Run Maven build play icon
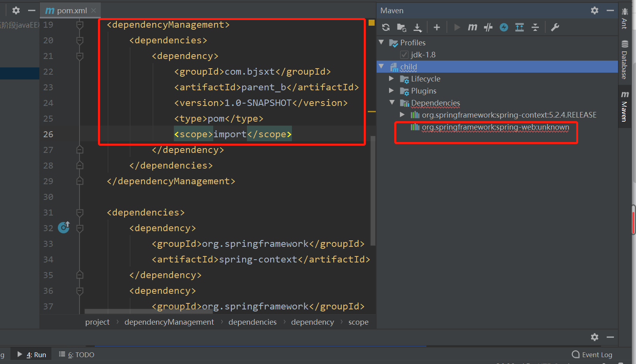Viewport: 636px width, 364px height. 457,27
